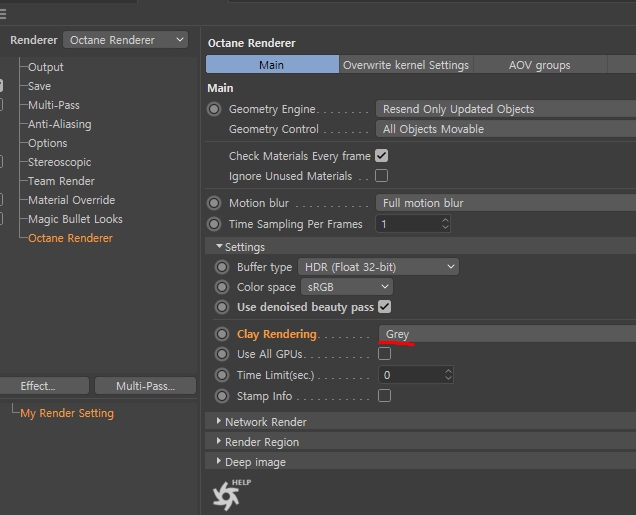This screenshot has width=636, height=515.
Task: Click the Time Sampling Per Frames animation dot
Action: click(x=214, y=224)
